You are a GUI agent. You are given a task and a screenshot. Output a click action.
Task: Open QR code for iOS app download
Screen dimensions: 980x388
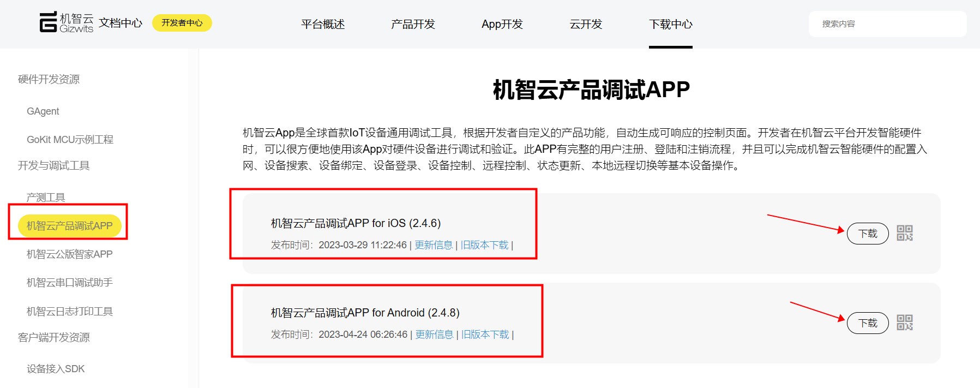905,233
